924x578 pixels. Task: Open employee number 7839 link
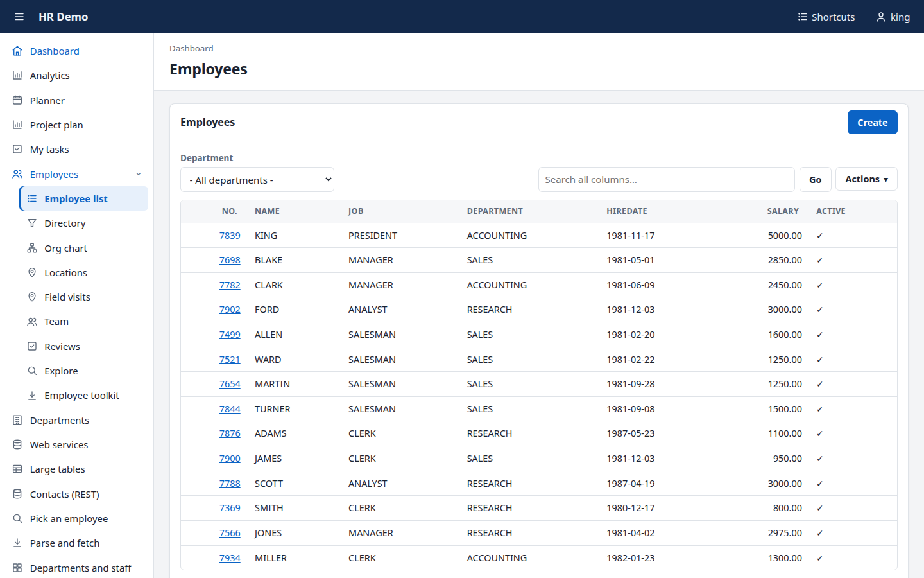point(230,236)
